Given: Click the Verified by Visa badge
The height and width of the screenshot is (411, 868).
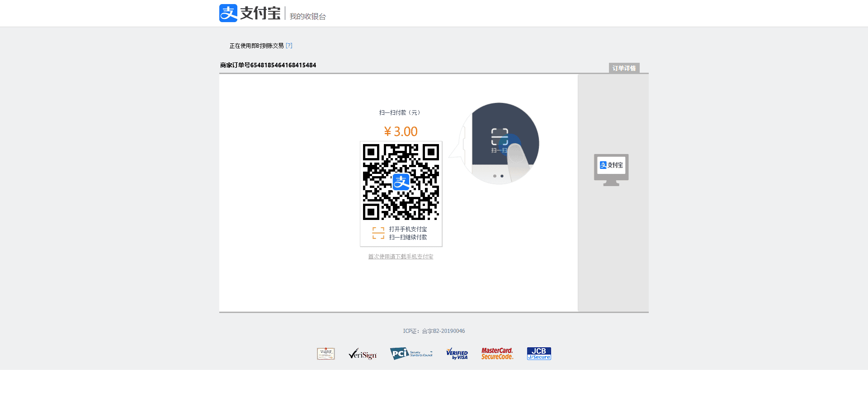Looking at the screenshot, I should [457, 354].
